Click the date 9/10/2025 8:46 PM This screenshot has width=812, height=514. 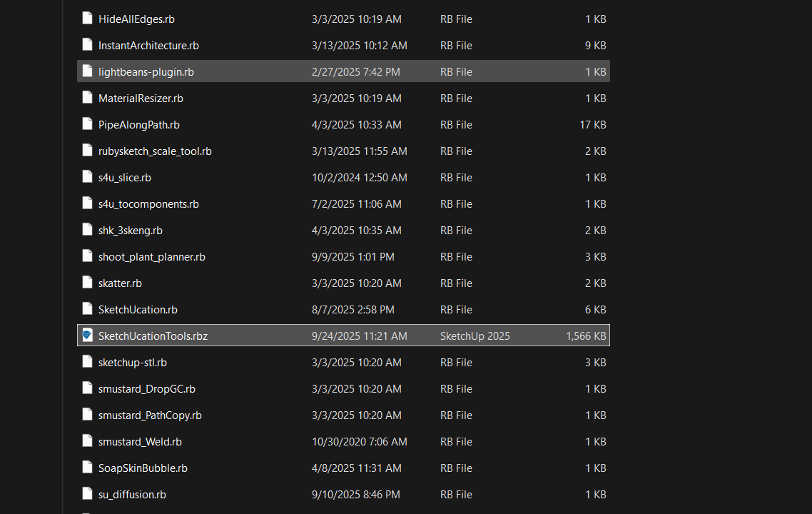[356, 495]
